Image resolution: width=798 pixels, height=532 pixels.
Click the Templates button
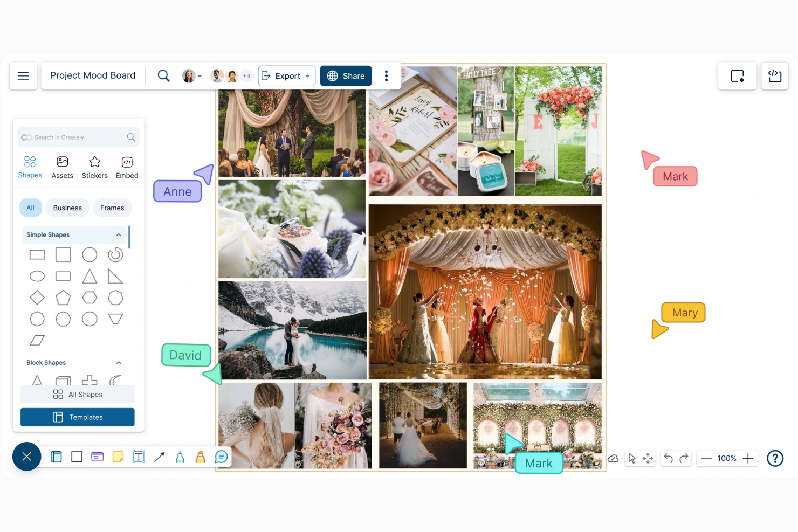(78, 417)
